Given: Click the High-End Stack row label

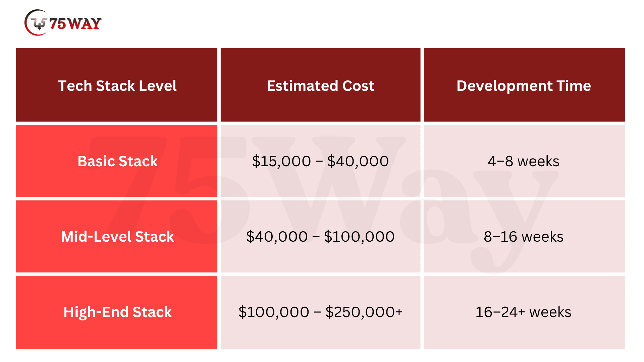Looking at the screenshot, I should pos(117,312).
